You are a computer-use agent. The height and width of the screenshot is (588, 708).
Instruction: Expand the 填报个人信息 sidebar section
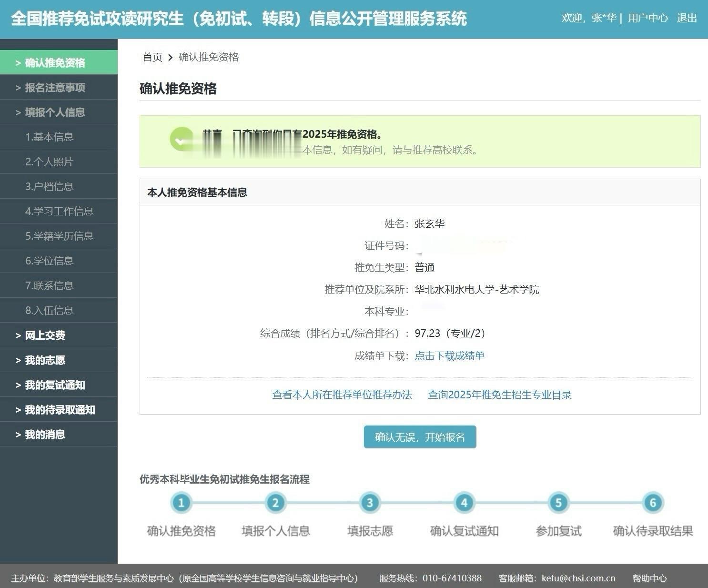coord(55,112)
